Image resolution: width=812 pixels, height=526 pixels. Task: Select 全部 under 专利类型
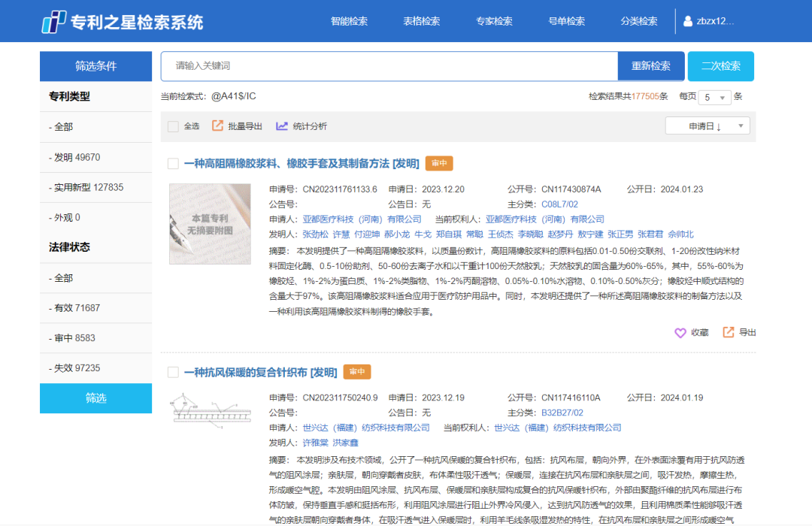(95, 127)
